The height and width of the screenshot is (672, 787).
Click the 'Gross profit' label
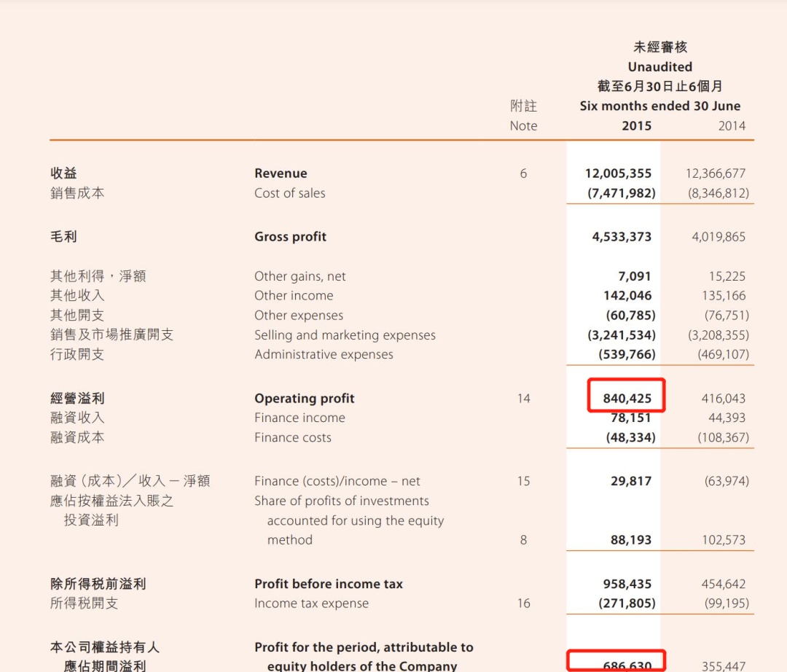(x=290, y=236)
